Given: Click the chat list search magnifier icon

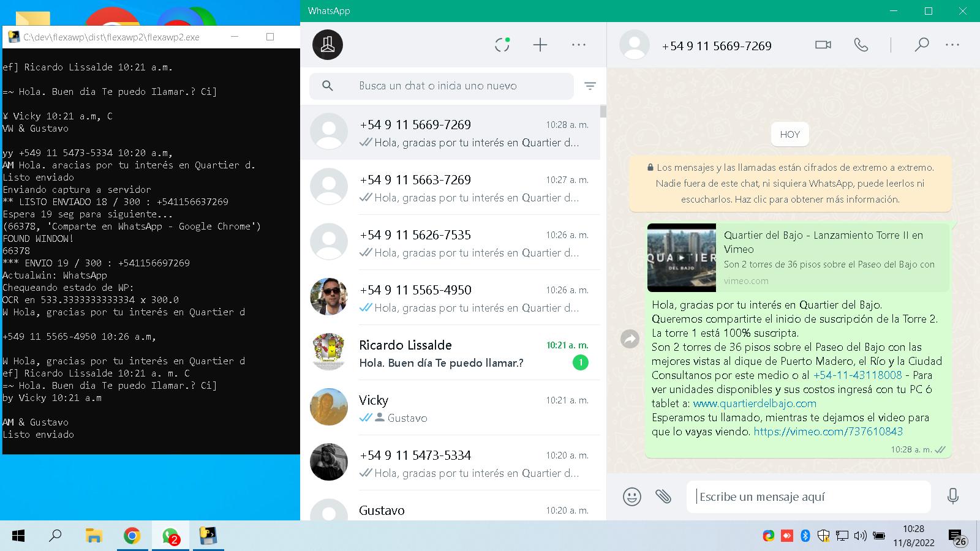Looking at the screenshot, I should (x=328, y=86).
